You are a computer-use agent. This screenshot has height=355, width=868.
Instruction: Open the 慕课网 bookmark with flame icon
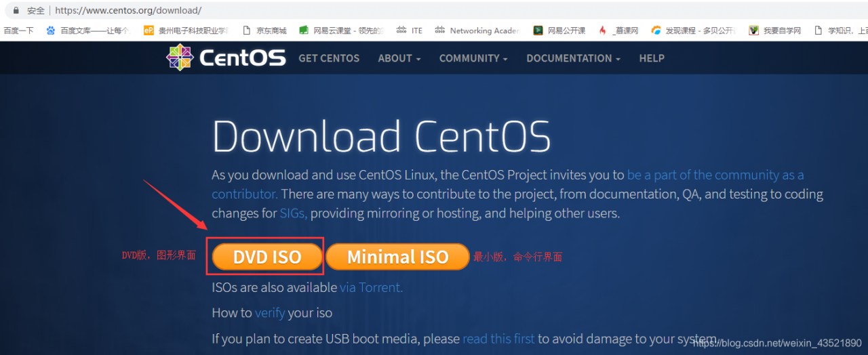(x=618, y=30)
